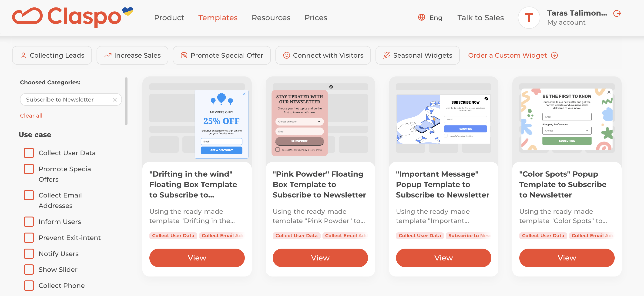Viewport: 644px width, 296px height.
Task: Enable the Prevent Exit-intent checkbox
Action: 29,238
